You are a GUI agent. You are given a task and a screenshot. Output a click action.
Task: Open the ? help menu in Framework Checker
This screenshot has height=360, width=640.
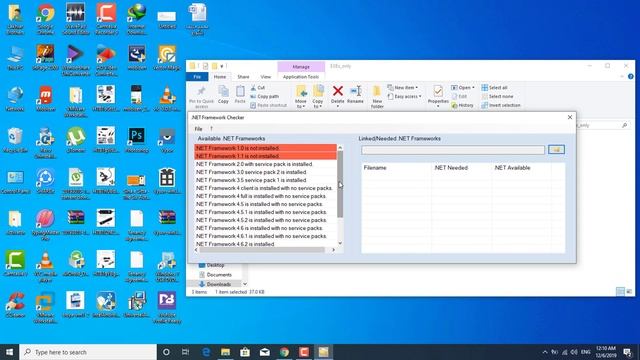211,129
